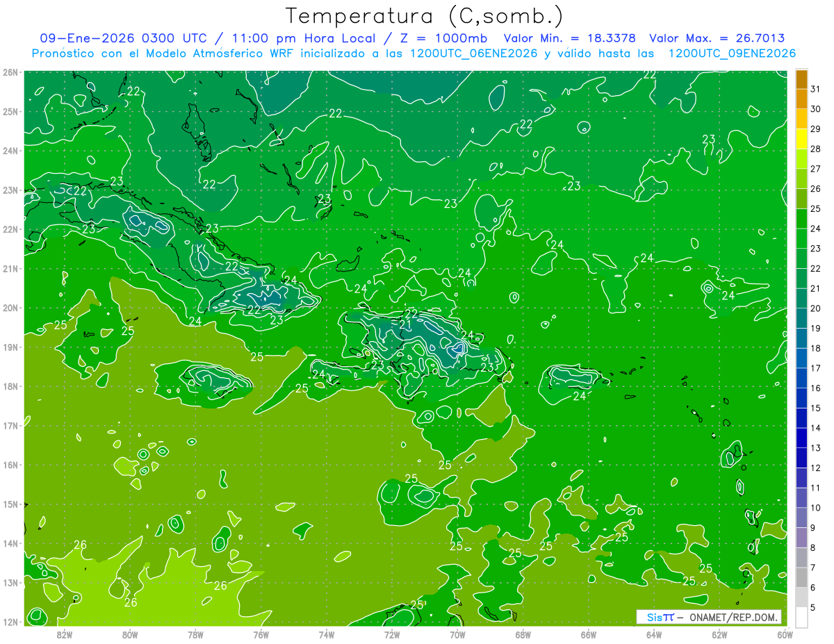
Task: Click the 19N latitude axis label
Action: pyautogui.click(x=10, y=347)
